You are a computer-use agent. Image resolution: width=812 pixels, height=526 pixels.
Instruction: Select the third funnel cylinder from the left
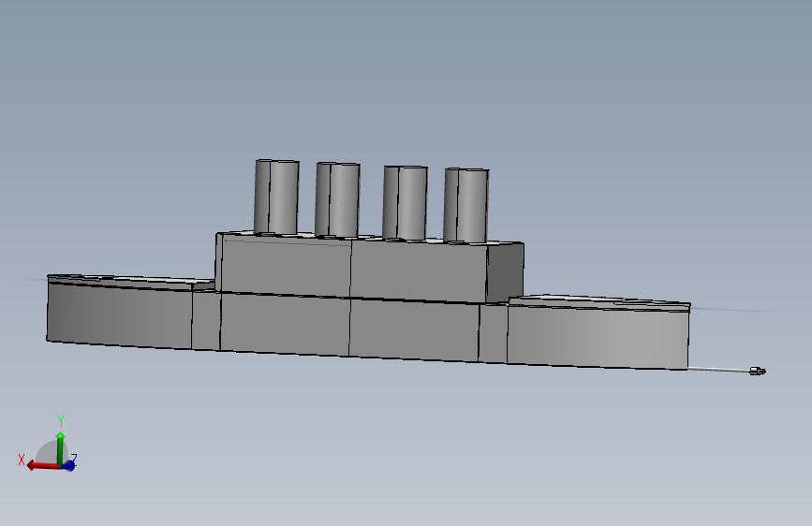pyautogui.click(x=405, y=203)
